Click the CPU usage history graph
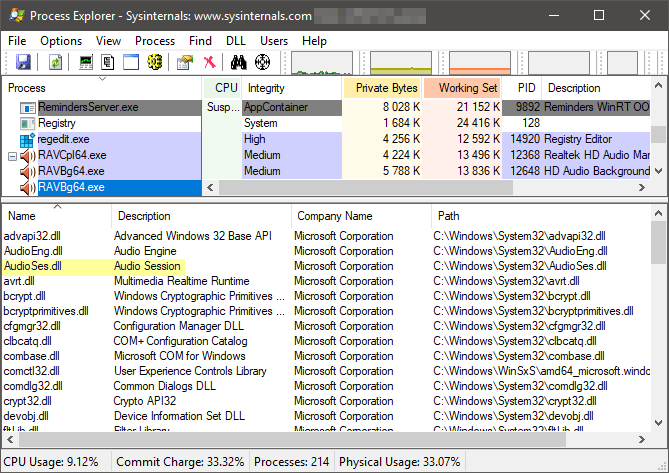This screenshot has width=669, height=473. coord(322,63)
